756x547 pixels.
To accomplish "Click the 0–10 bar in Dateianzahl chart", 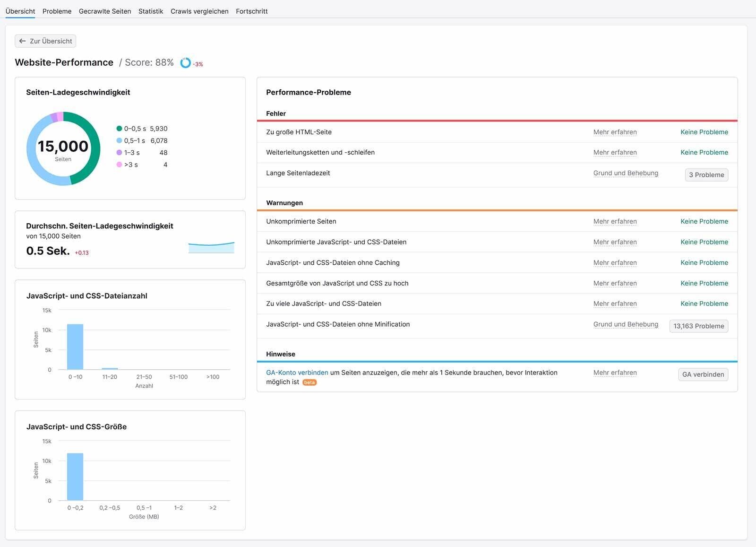I will [x=75, y=347].
